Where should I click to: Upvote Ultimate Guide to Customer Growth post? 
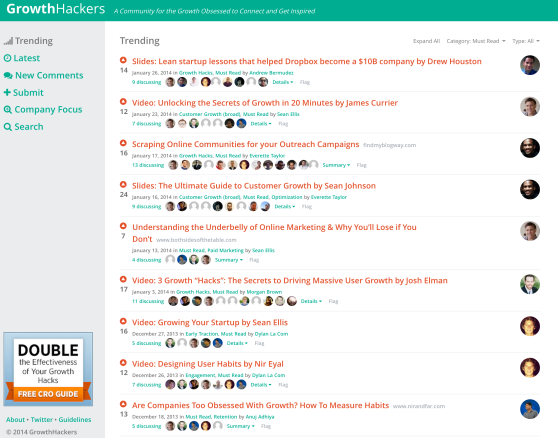123,185
